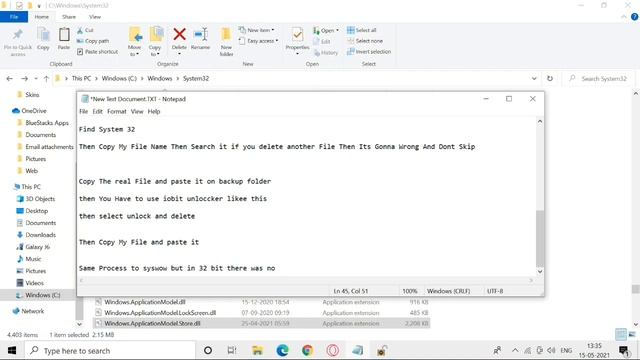
Task: Open Explorer help question mark icon
Action: (635, 17)
